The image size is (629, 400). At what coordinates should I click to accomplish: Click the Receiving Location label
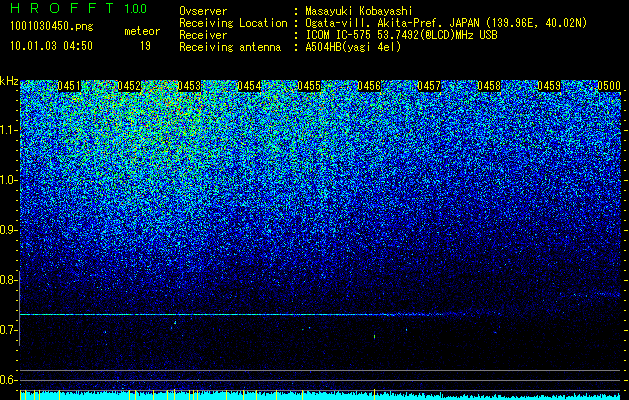(233, 23)
